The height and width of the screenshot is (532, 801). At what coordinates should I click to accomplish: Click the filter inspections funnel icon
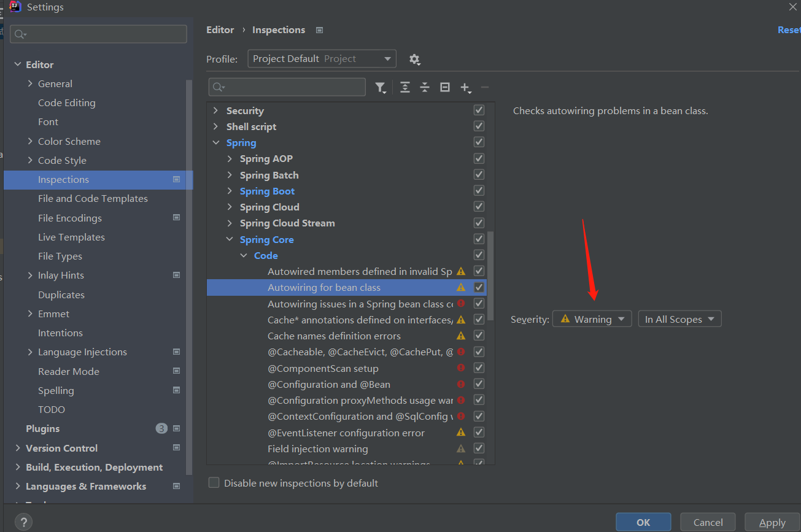tap(381, 88)
